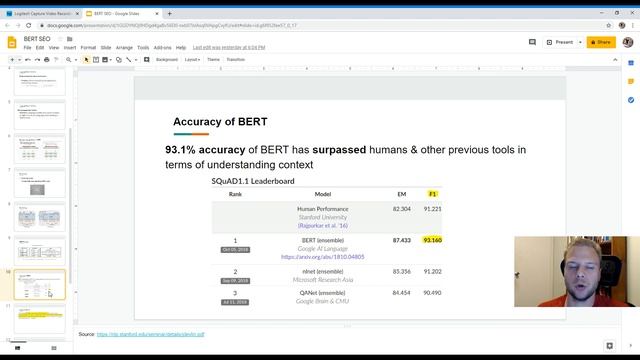640x360 pixels.
Task: Switch to grid view icon
Action: pyautogui.click(x=54, y=348)
